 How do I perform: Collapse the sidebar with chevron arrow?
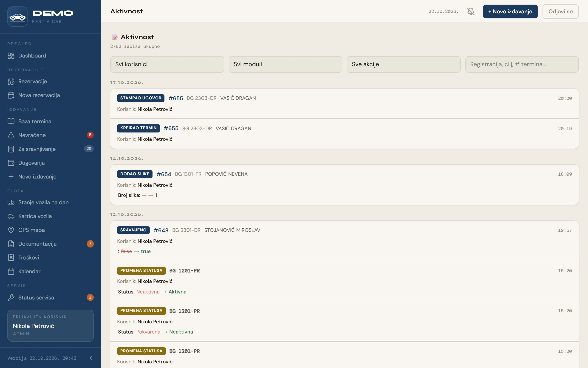pyautogui.click(x=91, y=358)
